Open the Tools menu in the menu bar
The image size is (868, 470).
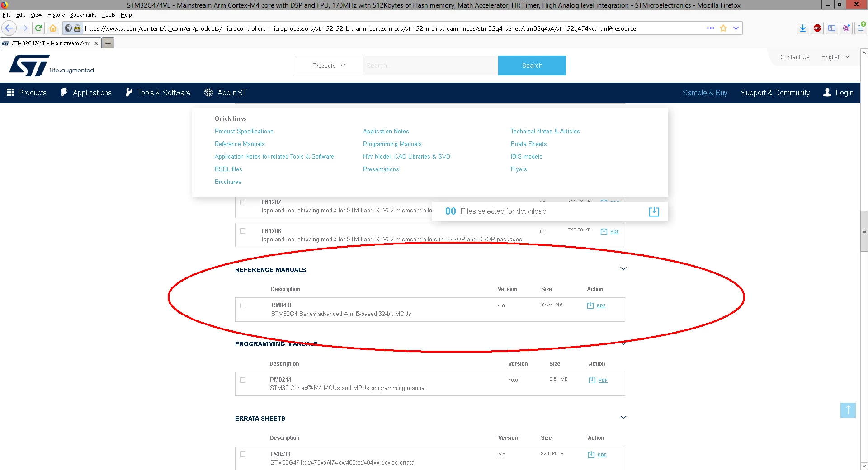[108, 15]
